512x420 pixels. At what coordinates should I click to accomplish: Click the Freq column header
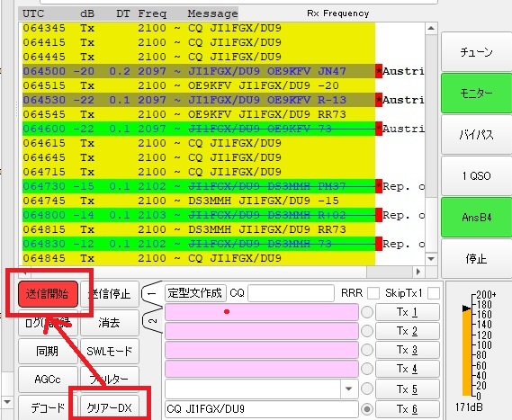(152, 13)
